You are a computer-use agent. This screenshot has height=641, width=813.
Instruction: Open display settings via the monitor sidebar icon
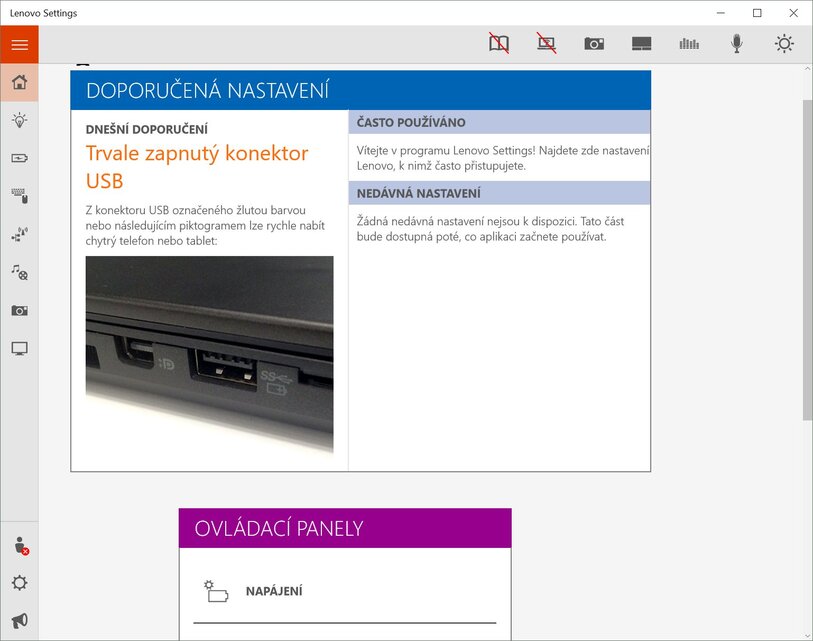pos(19,348)
